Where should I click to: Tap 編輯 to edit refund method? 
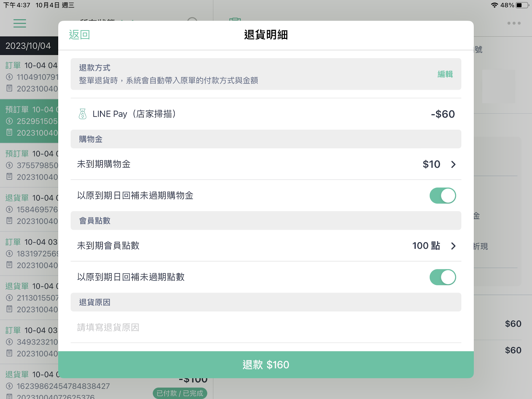[x=445, y=74]
